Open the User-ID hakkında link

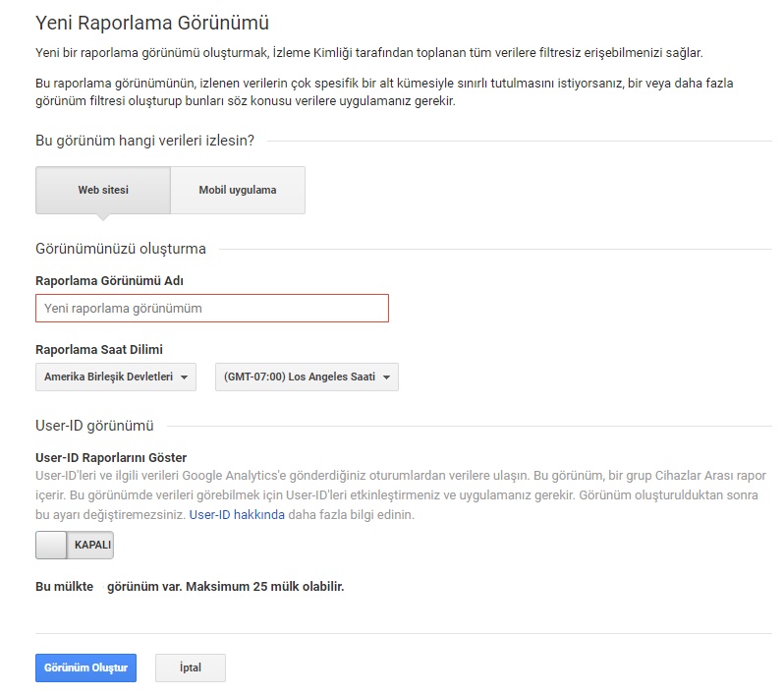(x=237, y=514)
